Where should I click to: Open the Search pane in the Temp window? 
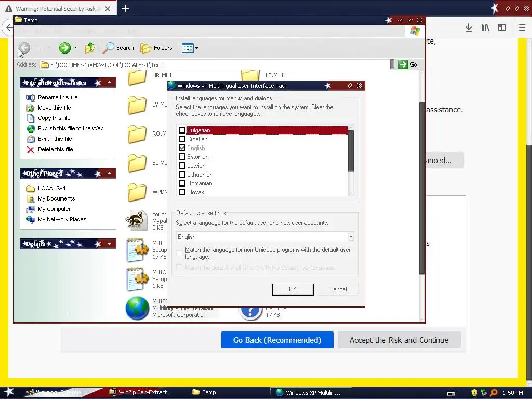coord(118,48)
